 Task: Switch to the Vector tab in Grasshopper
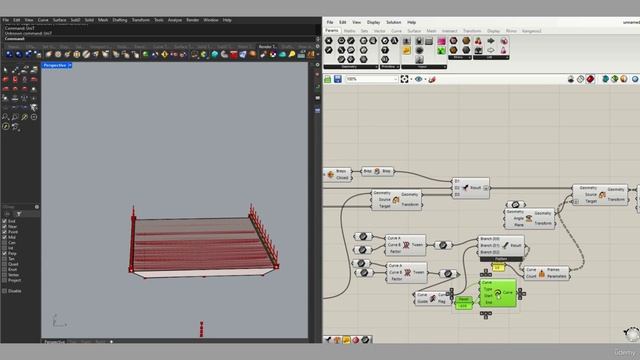point(380,31)
